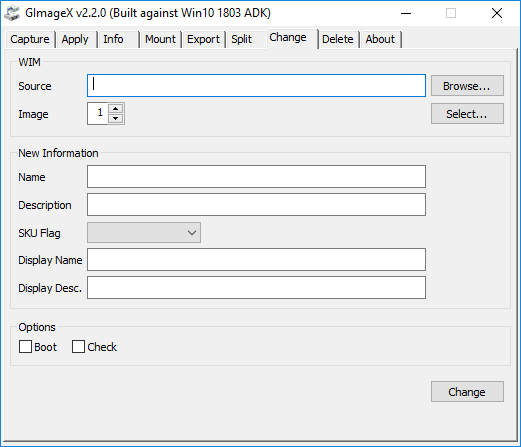Viewport: 521px width, 447px height.
Task: Click Browse to choose source WIM
Action: pyautogui.click(x=467, y=86)
